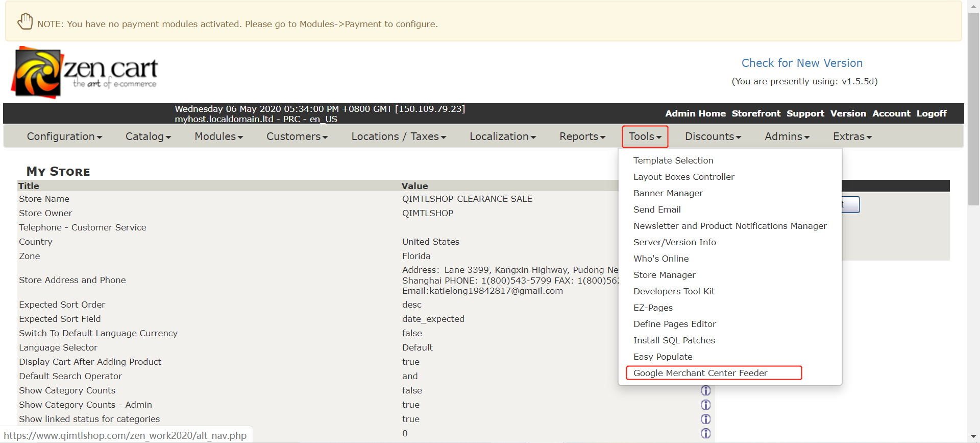Select EZ-Pages menu entry
The width and height of the screenshot is (980, 443).
click(x=653, y=308)
